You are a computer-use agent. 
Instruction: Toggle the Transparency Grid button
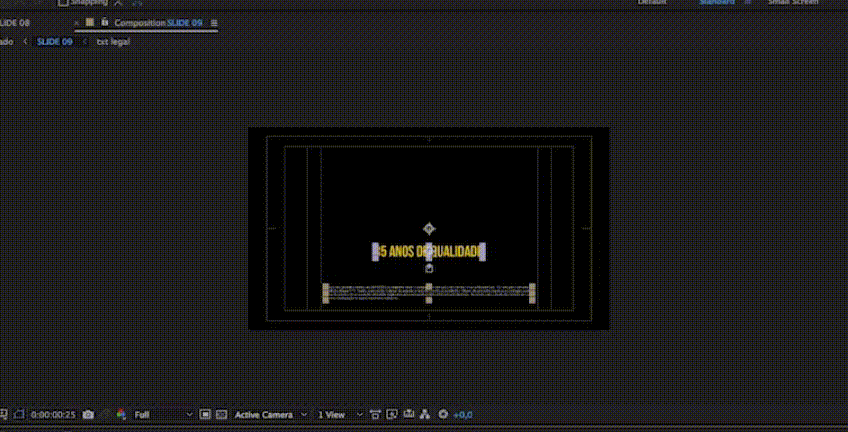[221, 414]
